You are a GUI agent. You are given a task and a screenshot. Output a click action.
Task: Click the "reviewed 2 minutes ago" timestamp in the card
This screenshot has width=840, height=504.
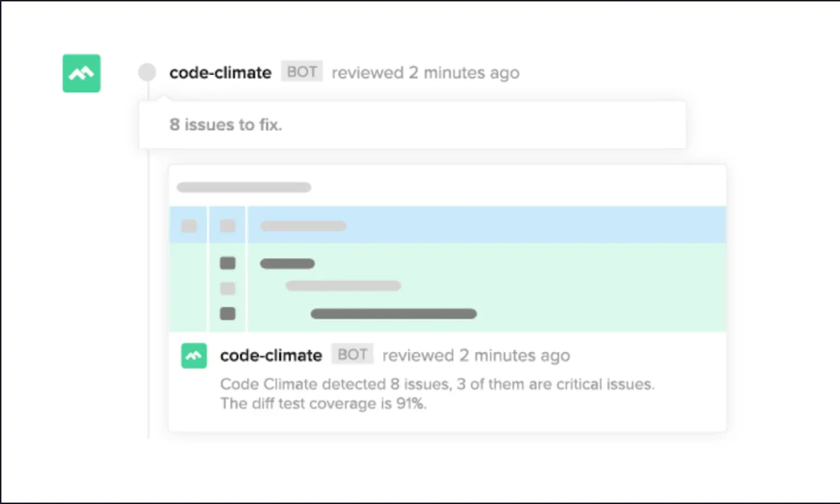click(475, 355)
